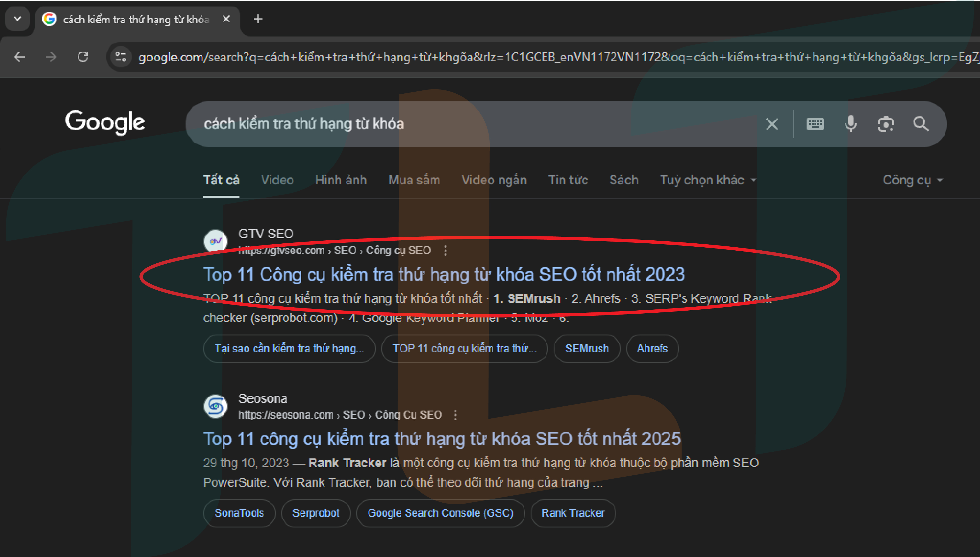Switch to the Video ngắn tab
Image resolution: width=980 pixels, height=557 pixels.
click(494, 180)
